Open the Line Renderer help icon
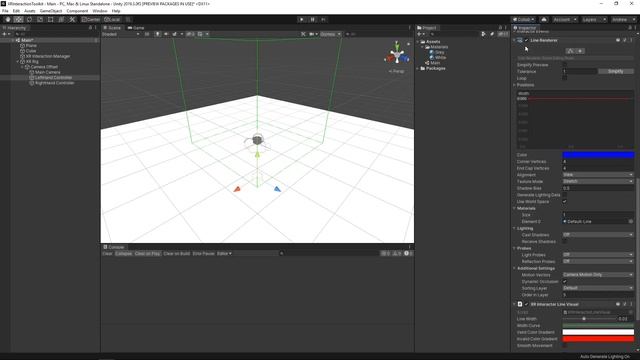The image size is (640, 360). [618, 40]
